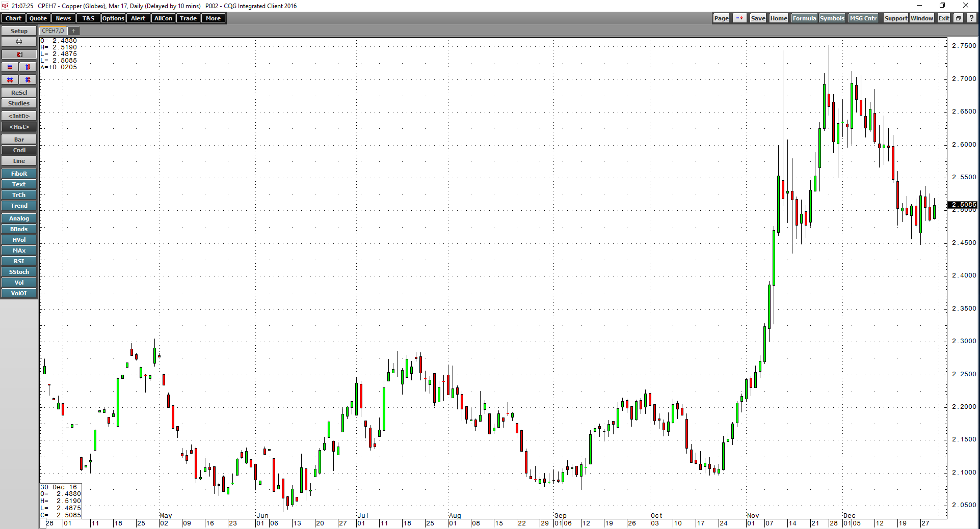980x529 pixels.
Task: Toggle the Vol volume study
Action: (19, 283)
